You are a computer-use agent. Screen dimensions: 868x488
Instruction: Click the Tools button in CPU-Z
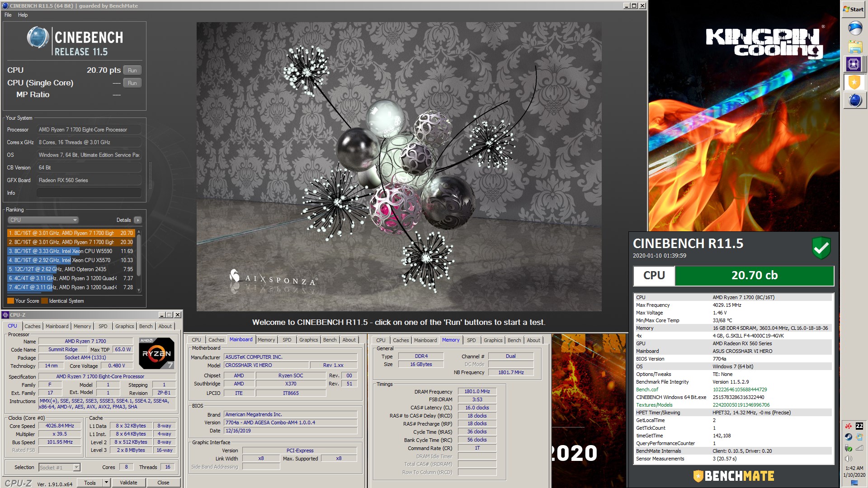[90, 483]
